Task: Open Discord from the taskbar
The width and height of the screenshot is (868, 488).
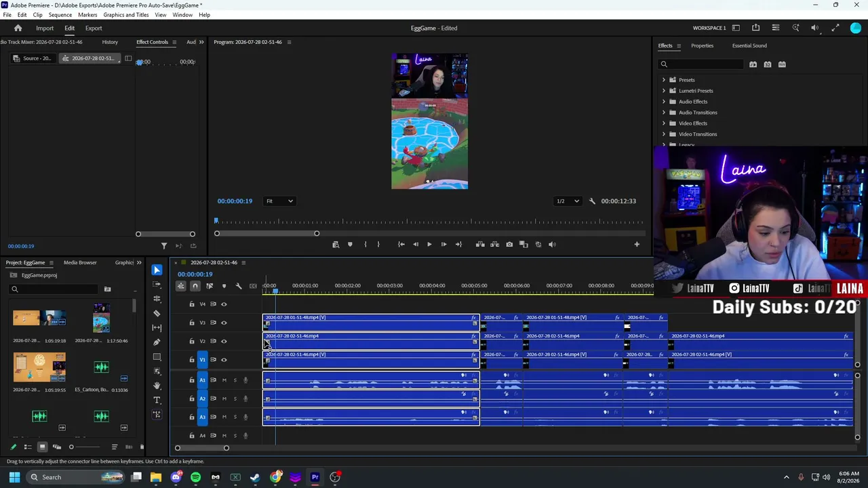Action: pyautogui.click(x=176, y=477)
